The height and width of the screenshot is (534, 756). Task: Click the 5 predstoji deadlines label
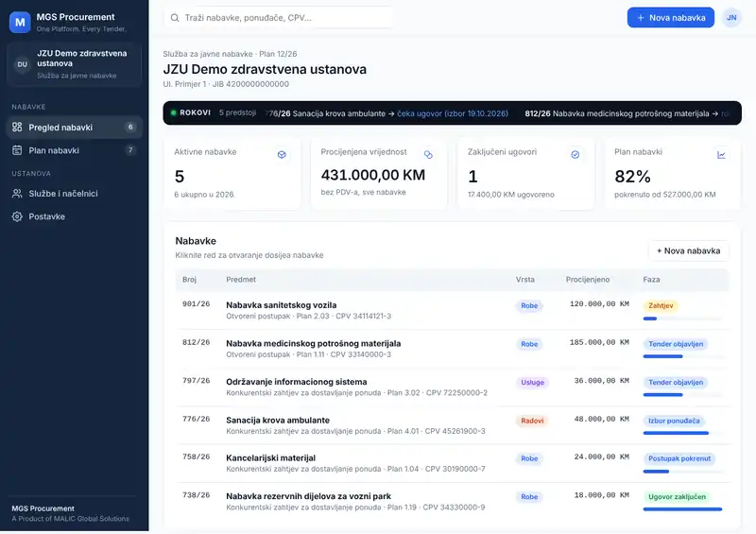(238, 112)
